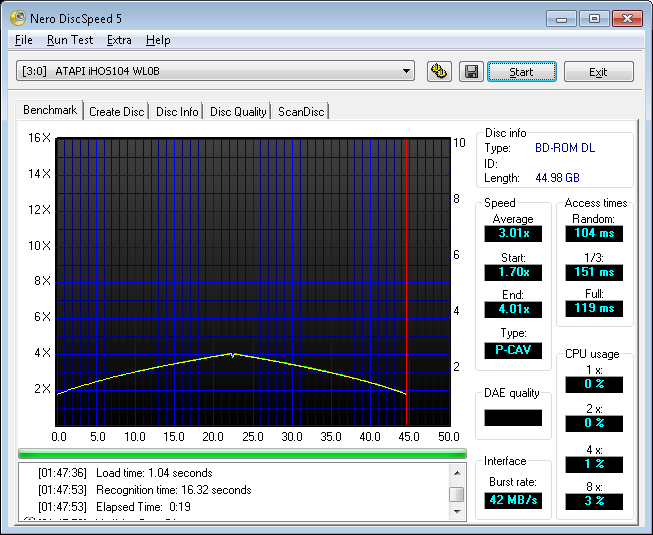Click the 1/3 access time 151 ms
This screenshot has height=535, width=653.
[x=594, y=272]
